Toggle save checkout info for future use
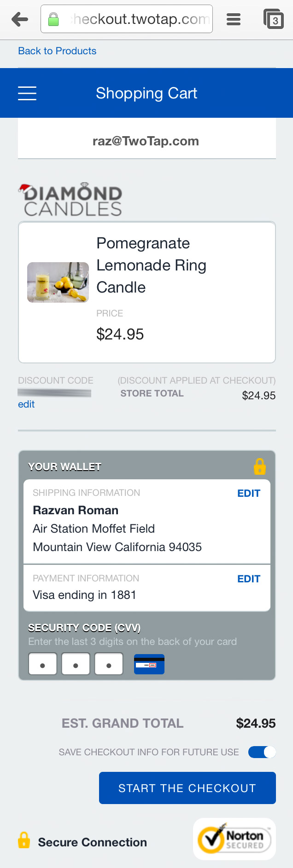The width and height of the screenshot is (293, 868). (x=262, y=752)
